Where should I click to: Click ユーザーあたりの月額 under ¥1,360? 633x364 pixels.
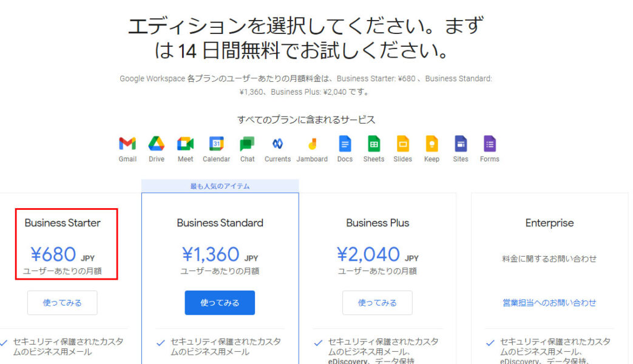220,271
